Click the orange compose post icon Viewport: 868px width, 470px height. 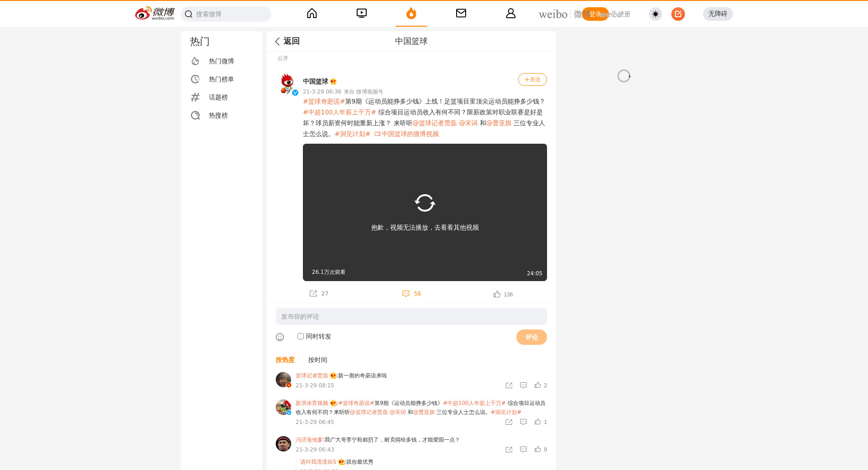(678, 14)
